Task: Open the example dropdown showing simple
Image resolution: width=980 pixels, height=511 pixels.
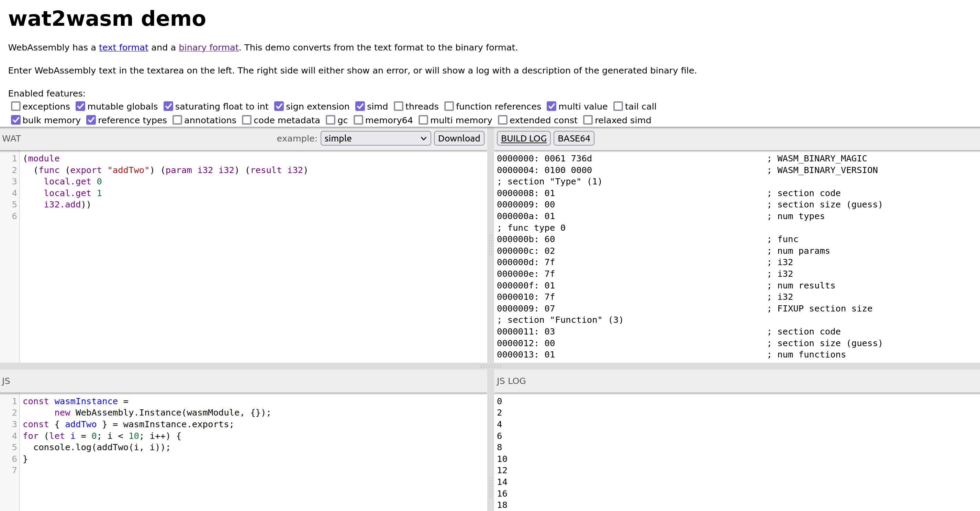Action: tap(376, 138)
